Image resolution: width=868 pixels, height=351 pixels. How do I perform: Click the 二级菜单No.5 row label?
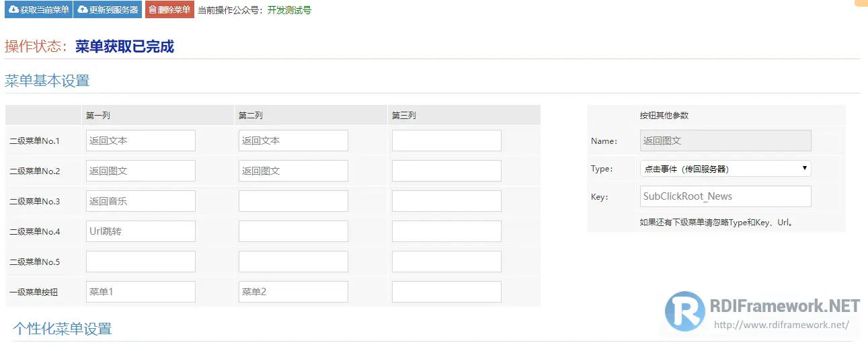(34, 262)
